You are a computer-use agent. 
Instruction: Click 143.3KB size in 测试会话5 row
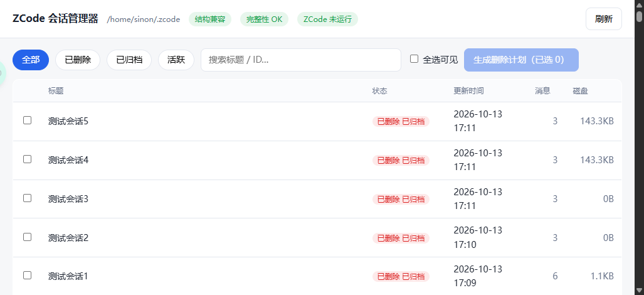pyautogui.click(x=597, y=121)
